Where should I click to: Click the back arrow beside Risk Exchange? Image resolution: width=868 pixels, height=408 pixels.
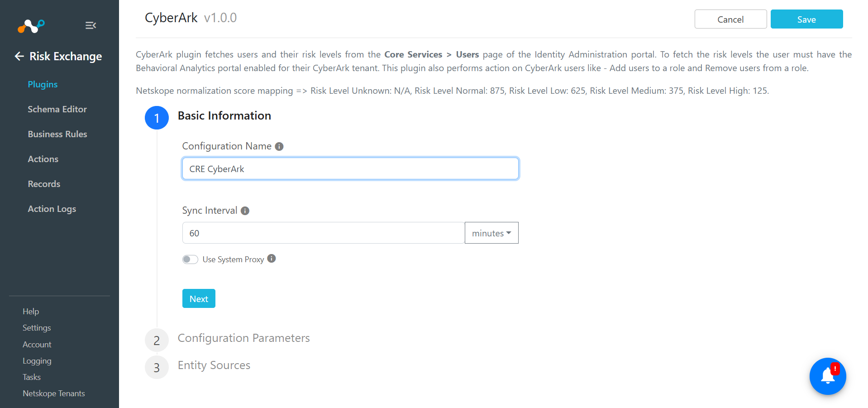pyautogui.click(x=19, y=56)
